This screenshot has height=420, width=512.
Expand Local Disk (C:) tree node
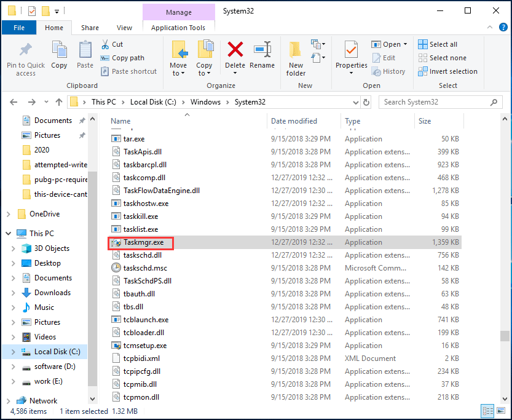[13, 352]
